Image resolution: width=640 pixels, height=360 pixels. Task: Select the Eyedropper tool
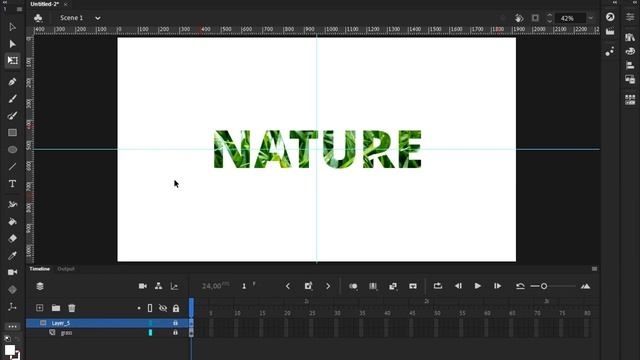click(x=12, y=255)
